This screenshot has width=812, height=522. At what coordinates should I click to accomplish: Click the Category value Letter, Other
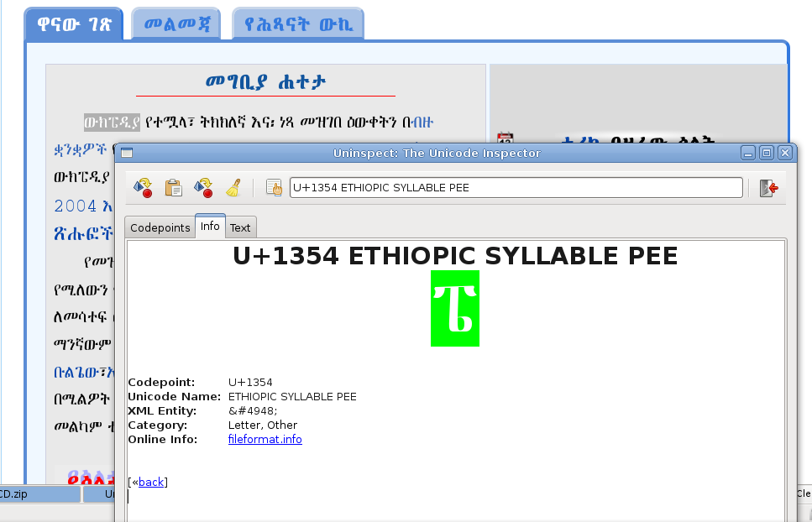pyautogui.click(x=263, y=425)
